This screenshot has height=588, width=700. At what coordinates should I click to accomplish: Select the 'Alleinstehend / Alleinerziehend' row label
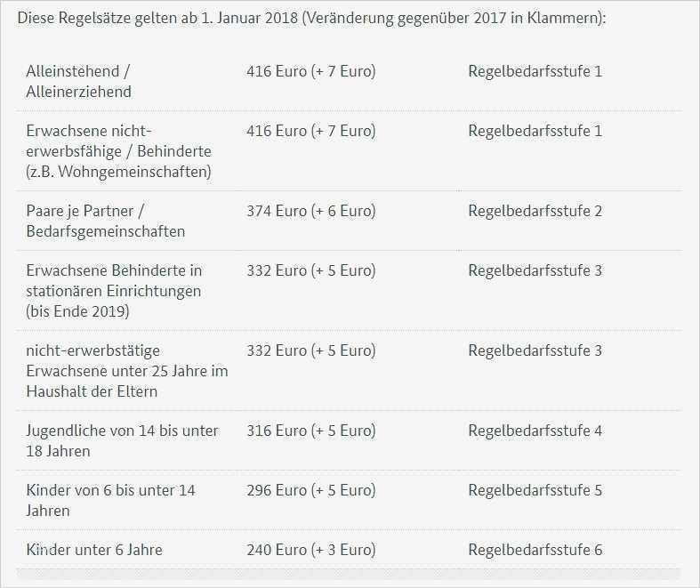pos(79,81)
